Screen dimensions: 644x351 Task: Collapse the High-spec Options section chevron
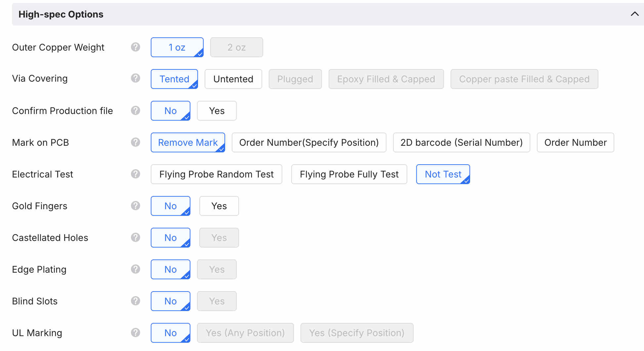(634, 14)
